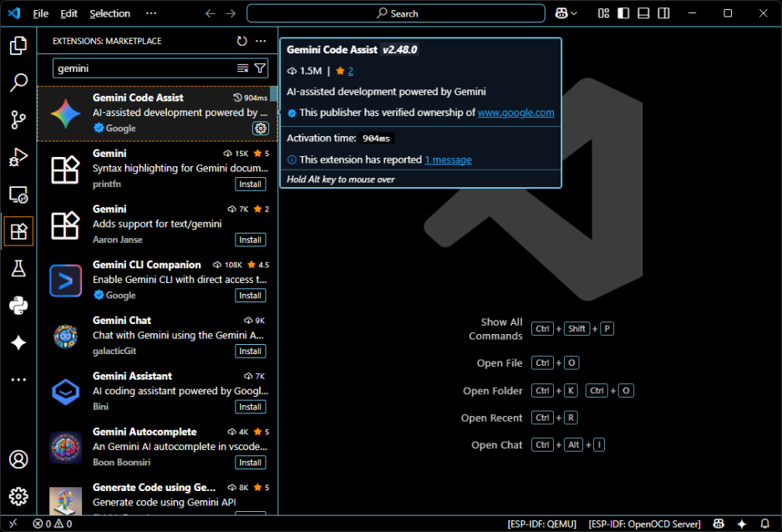Toggle the secondary side bar
782x532 pixels.
(663, 13)
